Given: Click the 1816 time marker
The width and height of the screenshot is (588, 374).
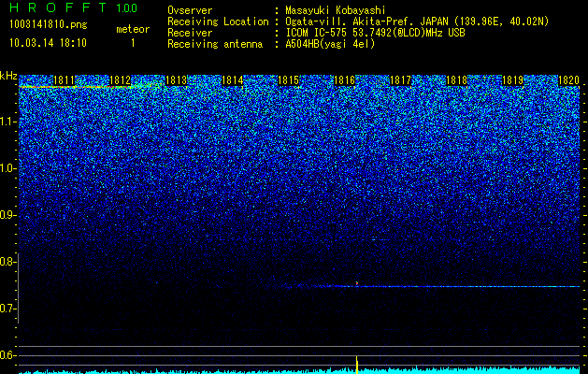Looking at the screenshot, I should coord(345,80).
